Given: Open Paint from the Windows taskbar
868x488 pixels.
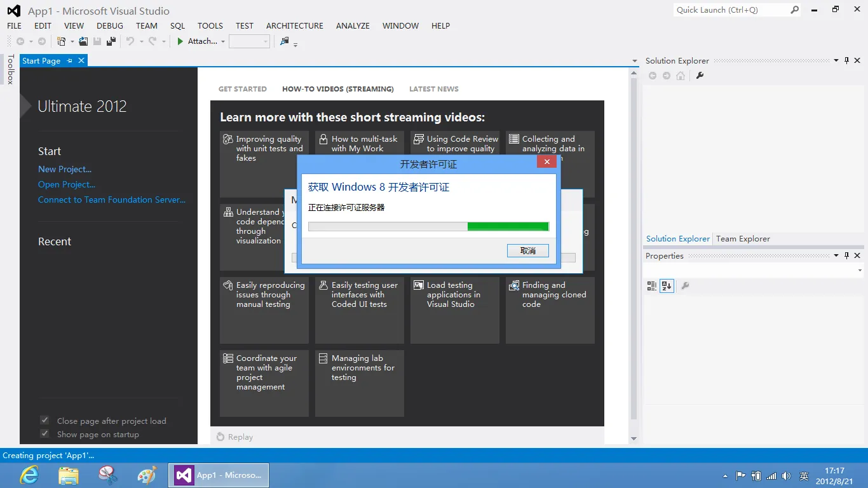Looking at the screenshot, I should (x=147, y=475).
